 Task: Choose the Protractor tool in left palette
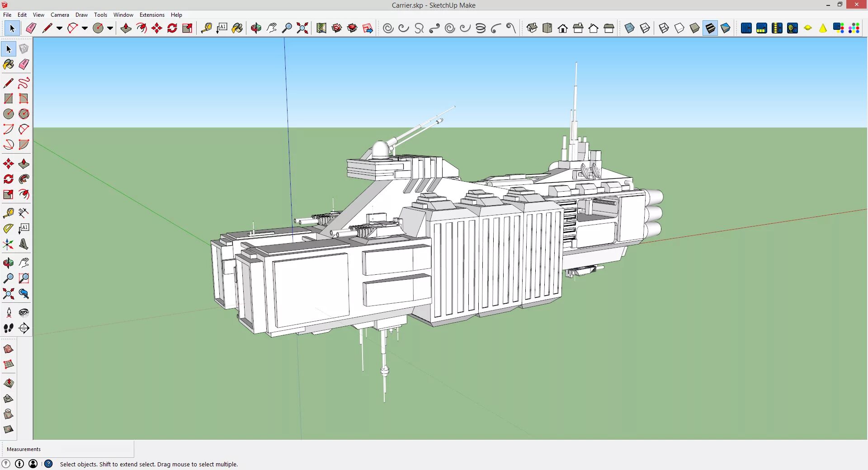click(8, 229)
